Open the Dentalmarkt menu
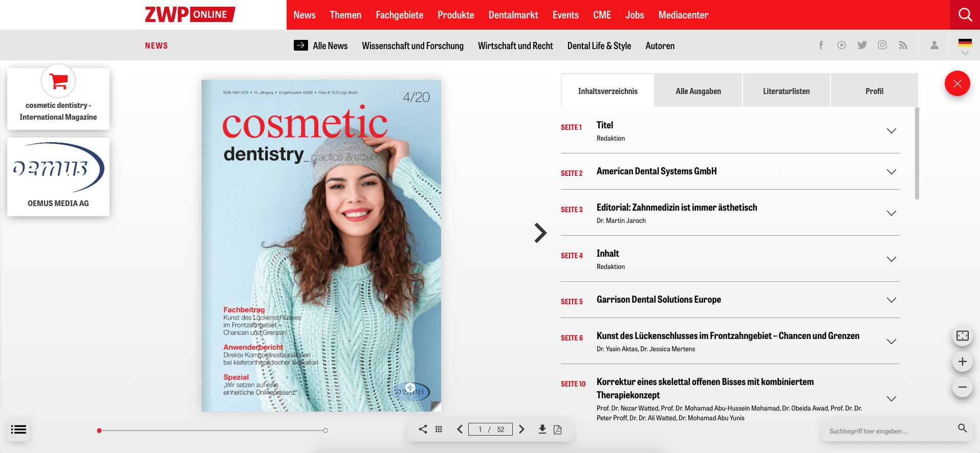The height and width of the screenshot is (453, 980). (x=513, y=15)
